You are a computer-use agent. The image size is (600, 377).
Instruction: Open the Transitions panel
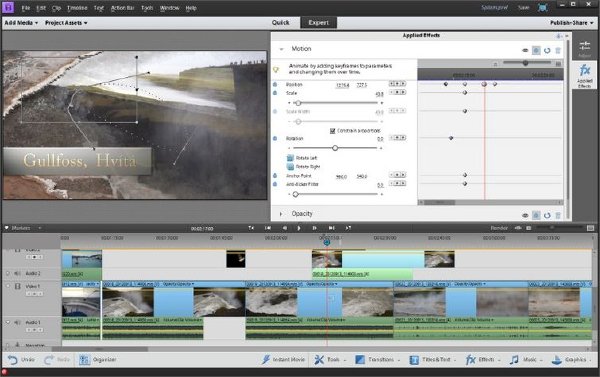377,360
